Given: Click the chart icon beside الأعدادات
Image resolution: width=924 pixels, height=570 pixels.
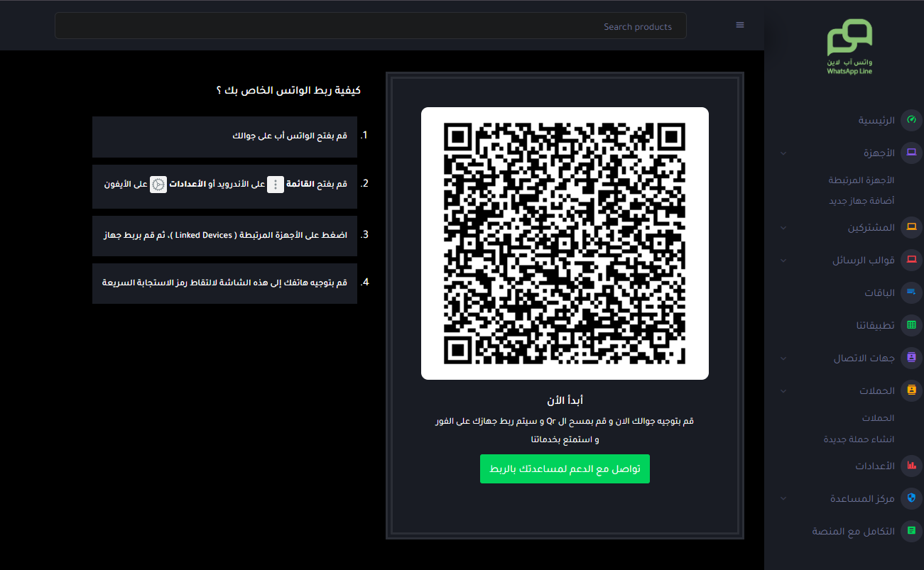Looking at the screenshot, I should (911, 466).
